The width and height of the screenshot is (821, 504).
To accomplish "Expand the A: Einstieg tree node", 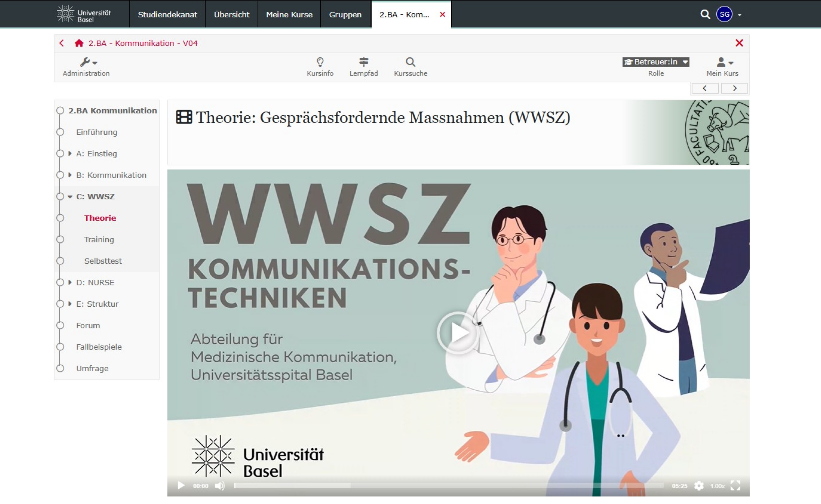I will [x=70, y=153].
